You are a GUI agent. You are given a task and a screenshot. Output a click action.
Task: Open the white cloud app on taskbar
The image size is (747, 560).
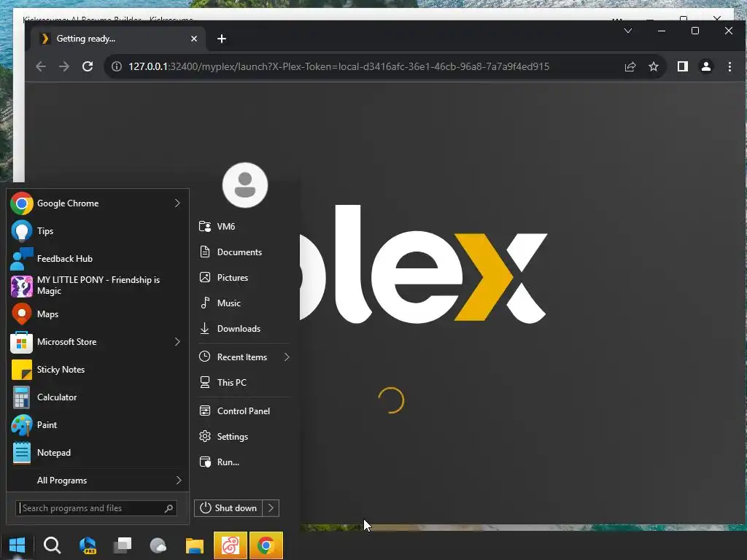[x=158, y=545]
